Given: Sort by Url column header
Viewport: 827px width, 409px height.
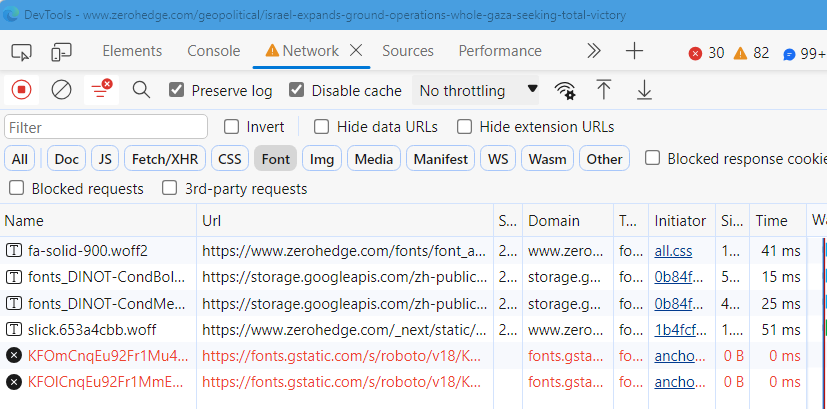Looking at the screenshot, I should pos(345,221).
